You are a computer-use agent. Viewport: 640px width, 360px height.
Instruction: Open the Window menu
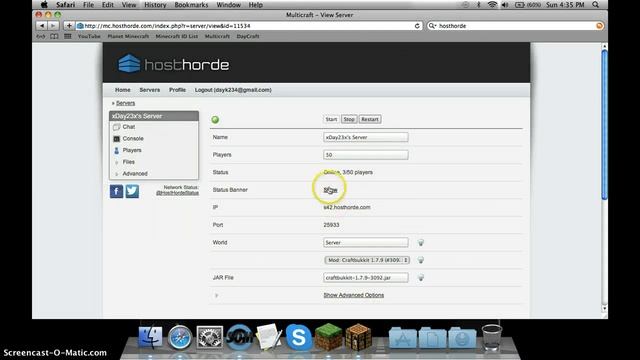[228, 5]
